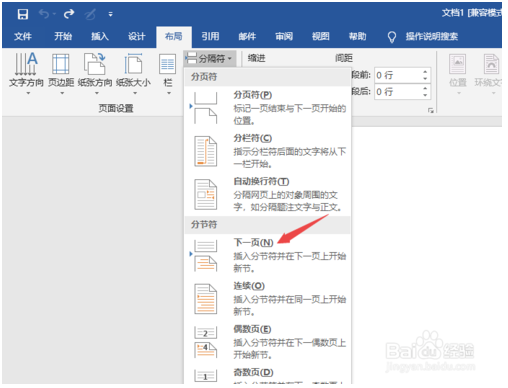
Task: Increase the 段前 spacing with up arrow
Action: click(425, 72)
